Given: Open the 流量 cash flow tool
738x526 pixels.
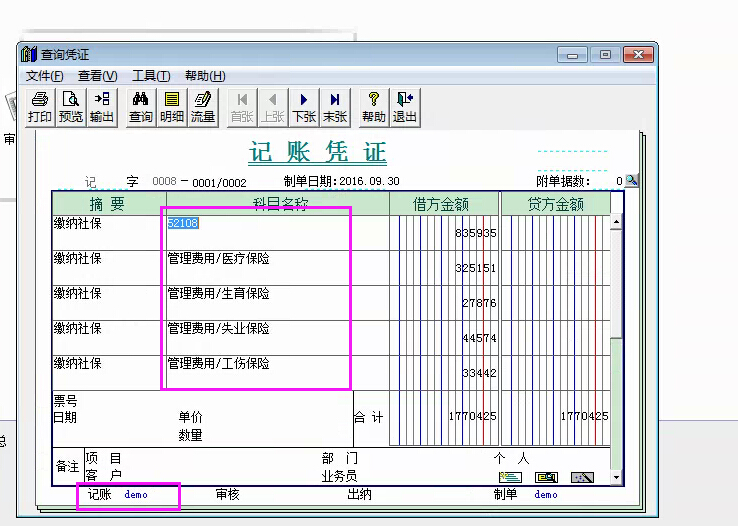Looking at the screenshot, I should (203, 107).
